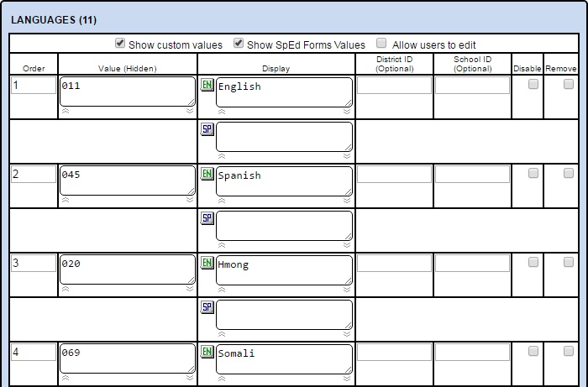The width and height of the screenshot is (588, 387).
Task: Click the Order field containing 3
Action: coord(33,264)
